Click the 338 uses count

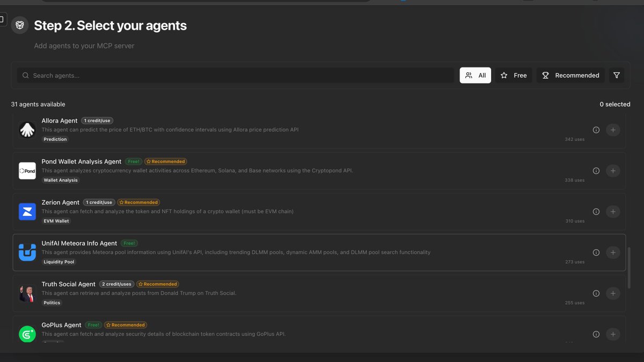coord(575,180)
